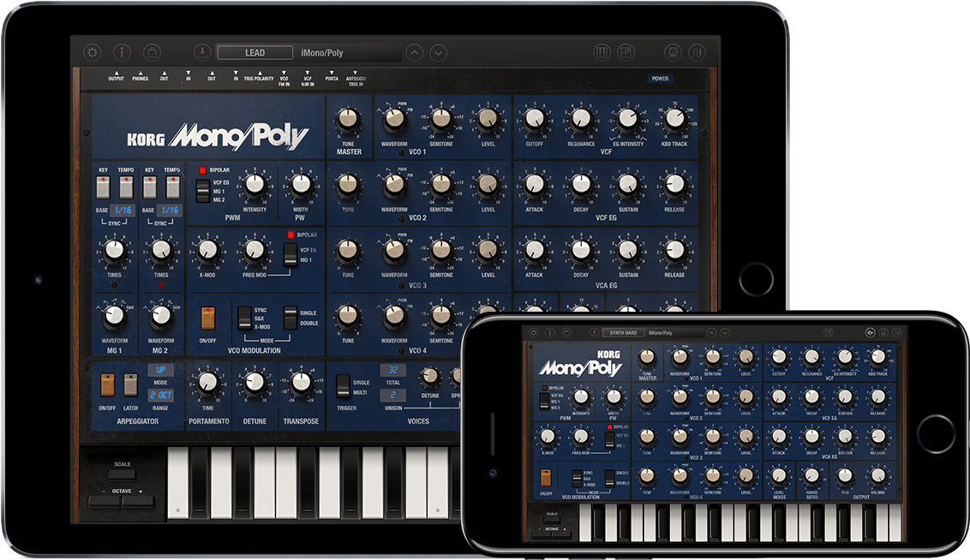970x560 pixels.
Task: Select next preset with down chevron on iPad
Action: (438, 52)
